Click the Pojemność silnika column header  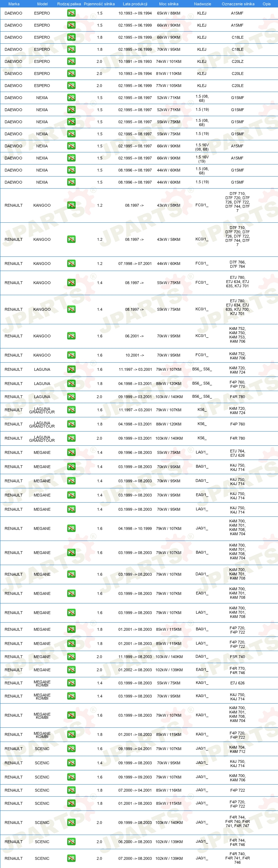tap(99, 4)
